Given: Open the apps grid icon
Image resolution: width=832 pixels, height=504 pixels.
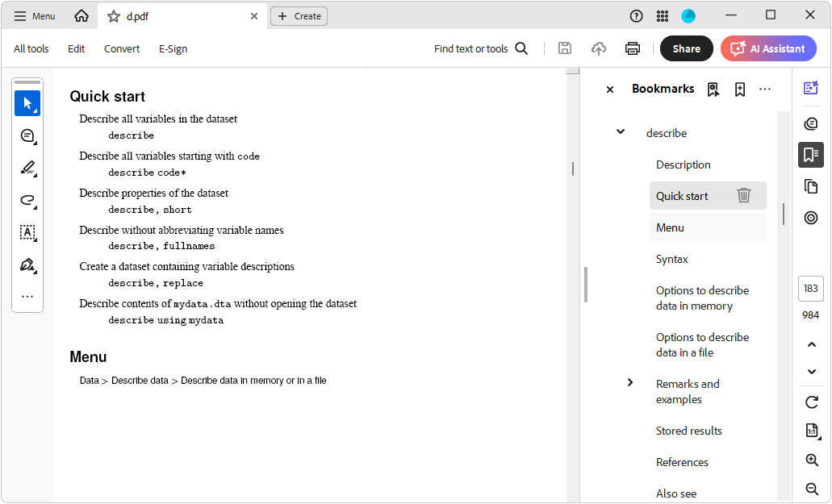Looking at the screenshot, I should [x=663, y=16].
